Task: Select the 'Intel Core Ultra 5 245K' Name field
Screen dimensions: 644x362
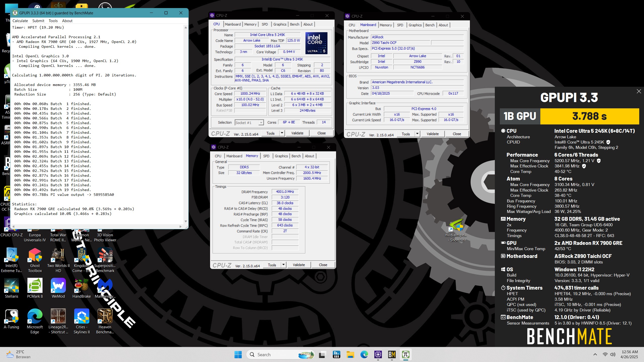Action: pyautogui.click(x=267, y=35)
